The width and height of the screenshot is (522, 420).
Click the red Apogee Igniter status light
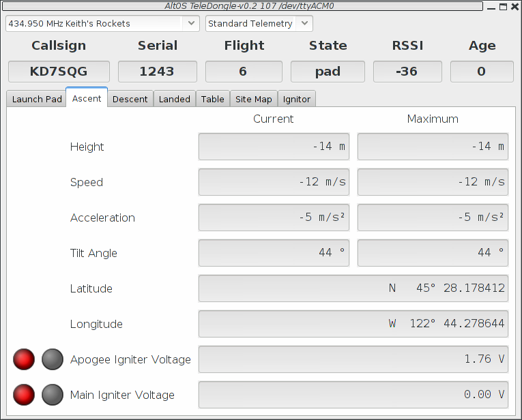pyautogui.click(x=24, y=359)
